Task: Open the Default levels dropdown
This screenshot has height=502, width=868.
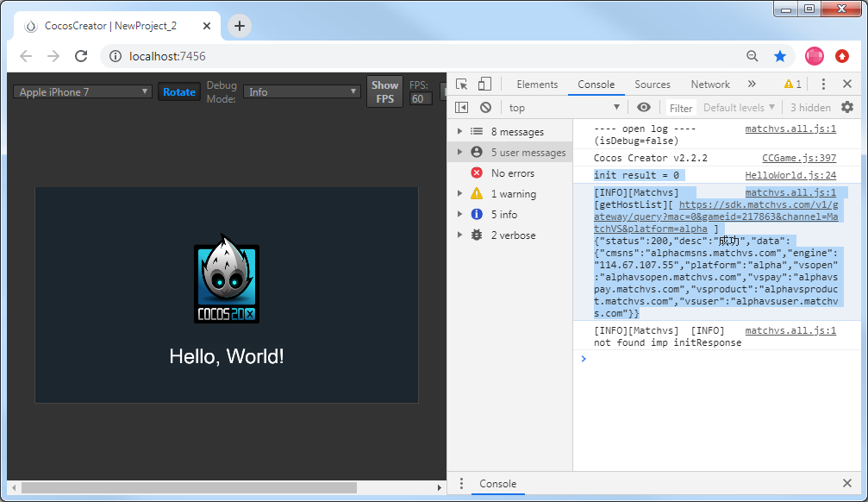Action: pos(739,108)
